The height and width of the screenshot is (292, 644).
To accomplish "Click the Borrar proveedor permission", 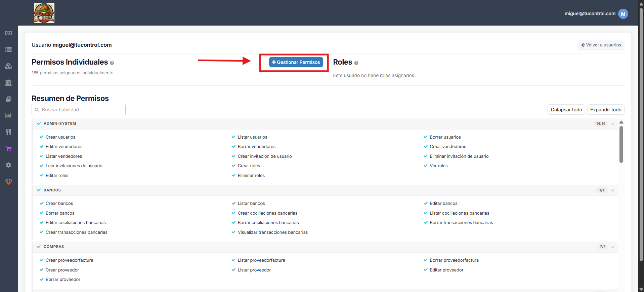I will (x=63, y=279).
